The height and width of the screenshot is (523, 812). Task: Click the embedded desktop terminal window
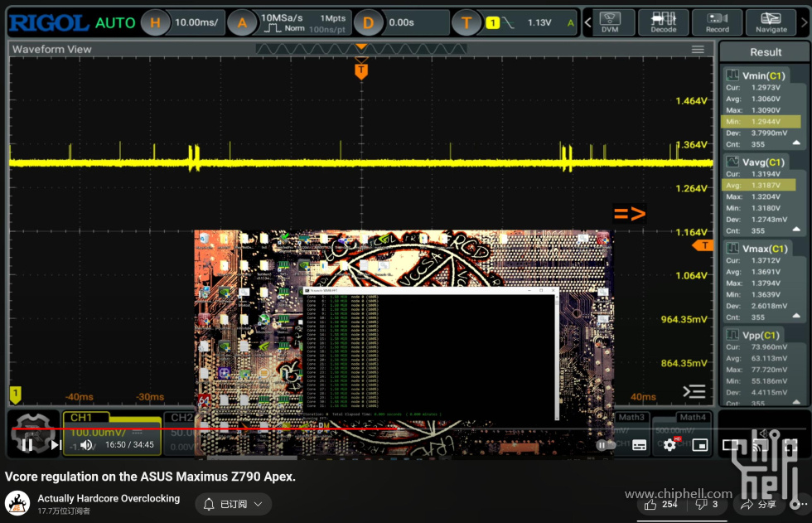(431, 355)
